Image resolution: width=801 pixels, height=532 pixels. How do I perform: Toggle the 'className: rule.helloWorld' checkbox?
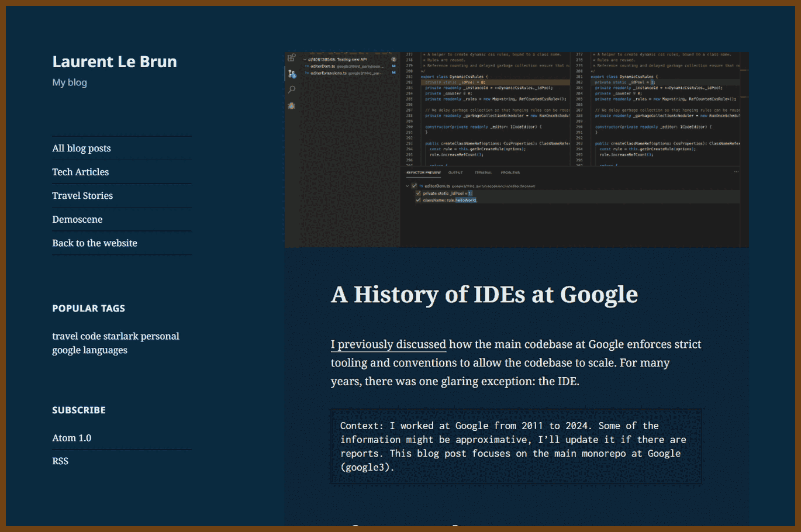coord(418,200)
